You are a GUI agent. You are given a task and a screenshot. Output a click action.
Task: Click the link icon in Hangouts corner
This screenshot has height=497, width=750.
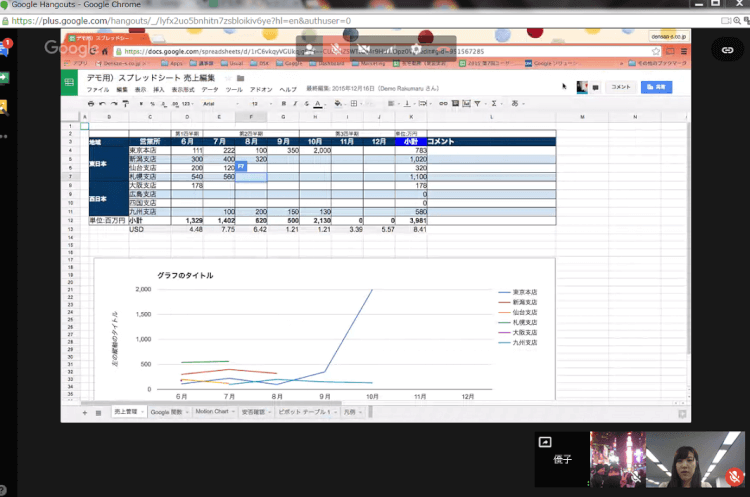pos(727,49)
